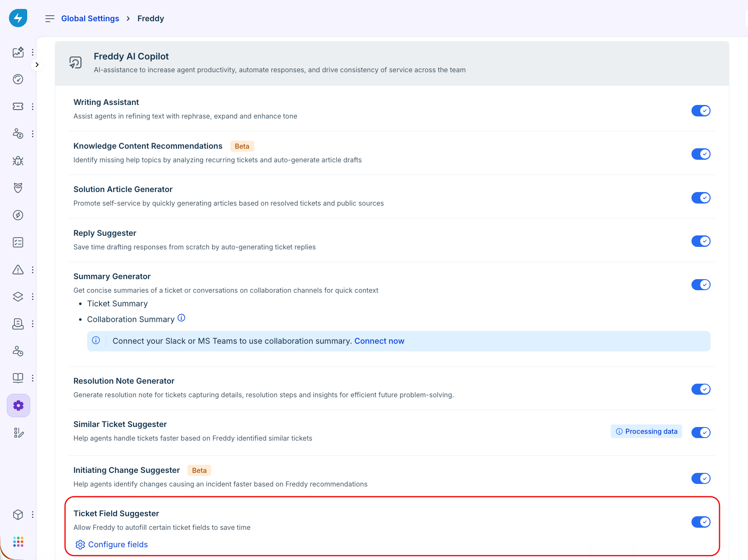The image size is (748, 560).
Task: Click the Freddy AI Copilot header icon
Action: 76,63
